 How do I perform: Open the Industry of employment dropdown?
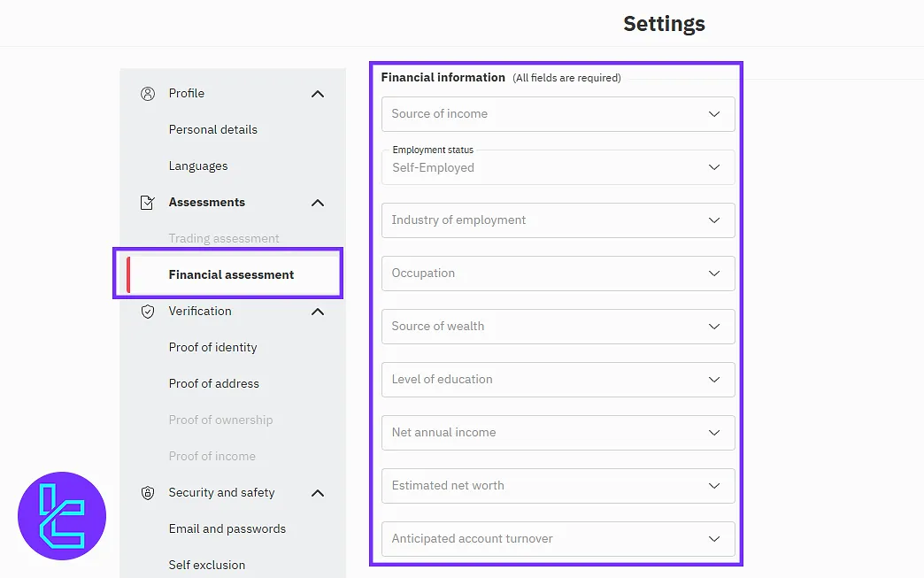pos(558,220)
